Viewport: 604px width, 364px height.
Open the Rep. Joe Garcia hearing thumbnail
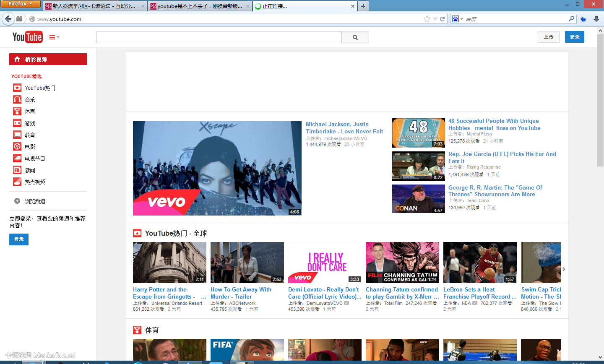click(419, 166)
